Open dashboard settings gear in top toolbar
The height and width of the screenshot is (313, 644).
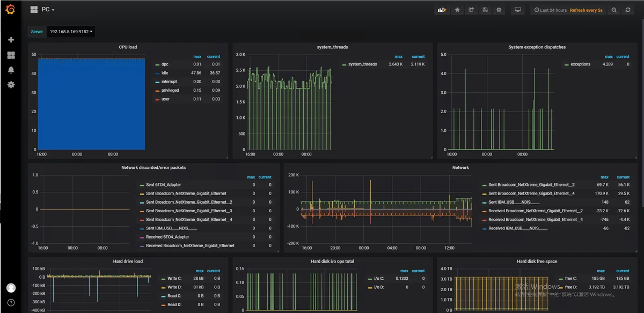tap(499, 10)
